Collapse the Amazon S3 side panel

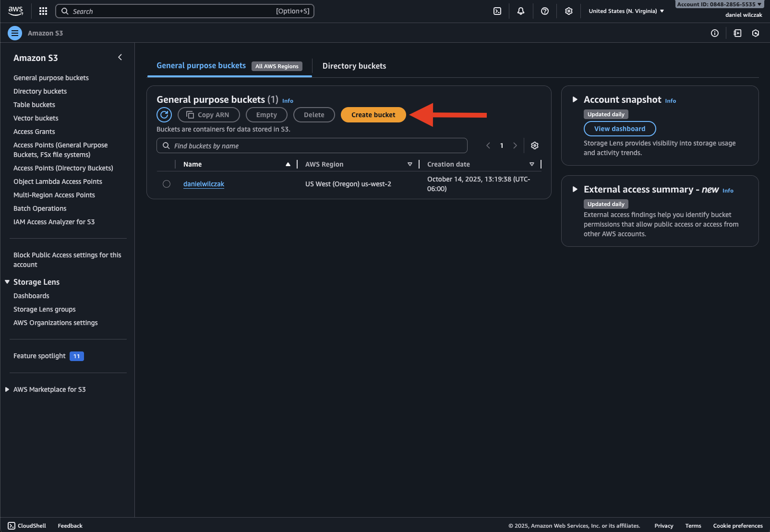pyautogui.click(x=120, y=58)
